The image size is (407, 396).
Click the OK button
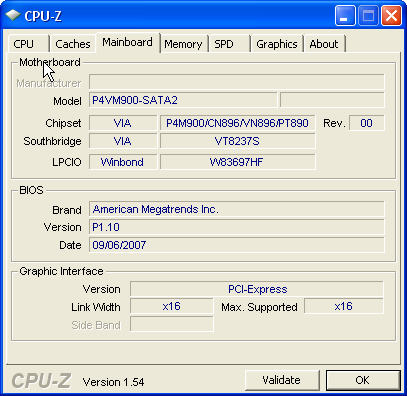click(x=363, y=380)
